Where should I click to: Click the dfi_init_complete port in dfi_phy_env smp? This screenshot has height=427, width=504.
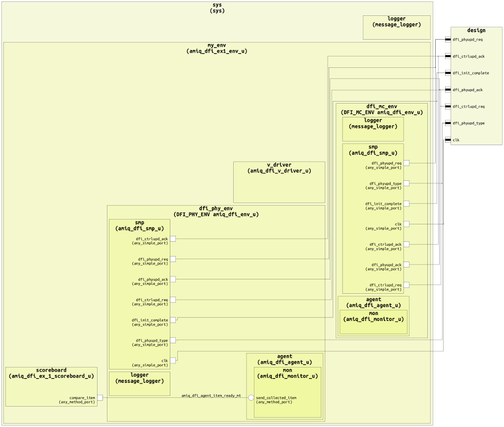coord(173,320)
